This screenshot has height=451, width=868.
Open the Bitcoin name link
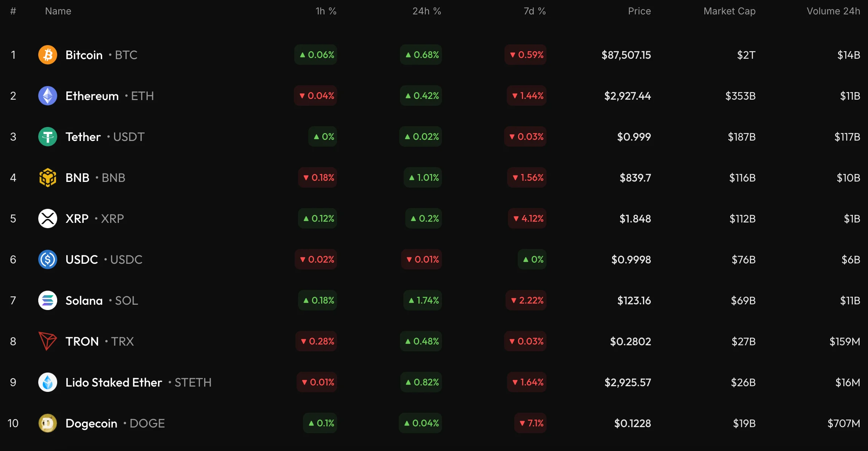(84, 55)
